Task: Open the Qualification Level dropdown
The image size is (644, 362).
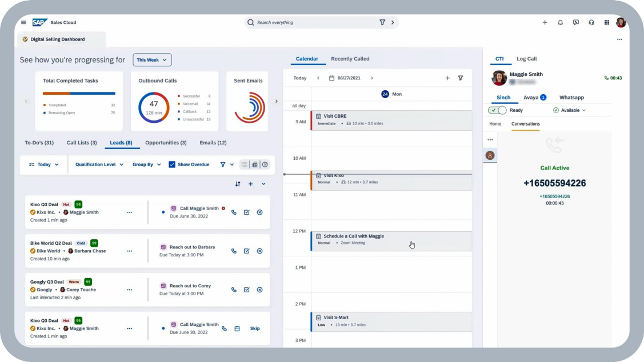Action: point(99,164)
